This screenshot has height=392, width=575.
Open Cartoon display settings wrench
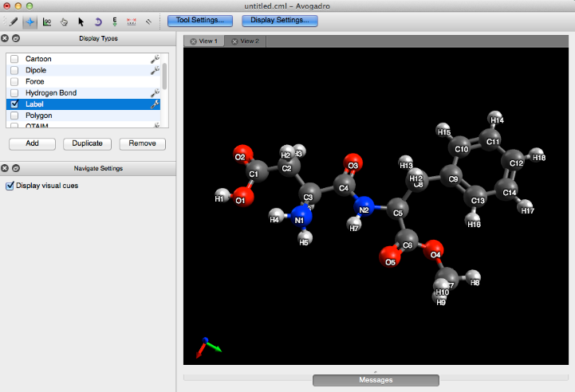(155, 59)
